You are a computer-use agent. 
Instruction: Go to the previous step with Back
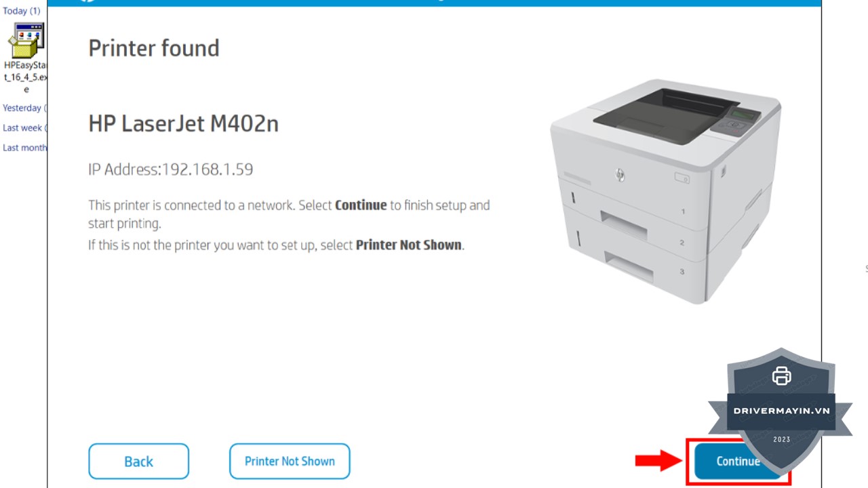138,461
